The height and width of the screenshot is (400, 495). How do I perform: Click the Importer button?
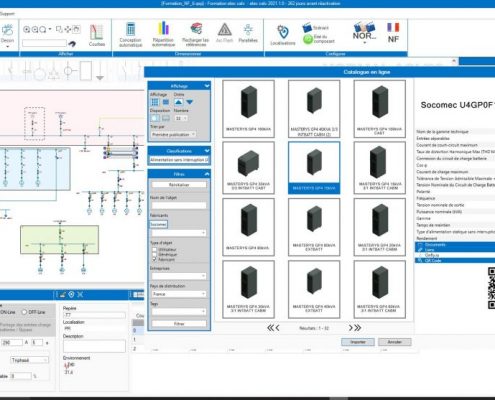click(x=358, y=342)
